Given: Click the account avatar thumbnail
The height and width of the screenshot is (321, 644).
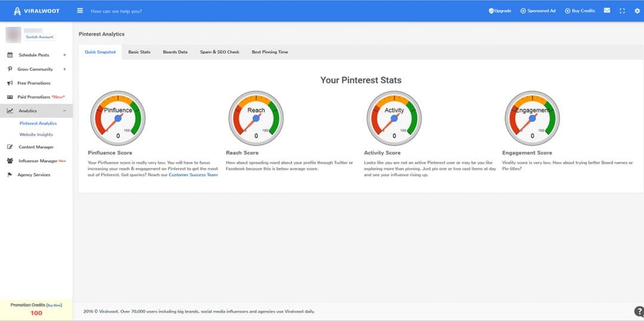Looking at the screenshot, I should coord(13,35).
